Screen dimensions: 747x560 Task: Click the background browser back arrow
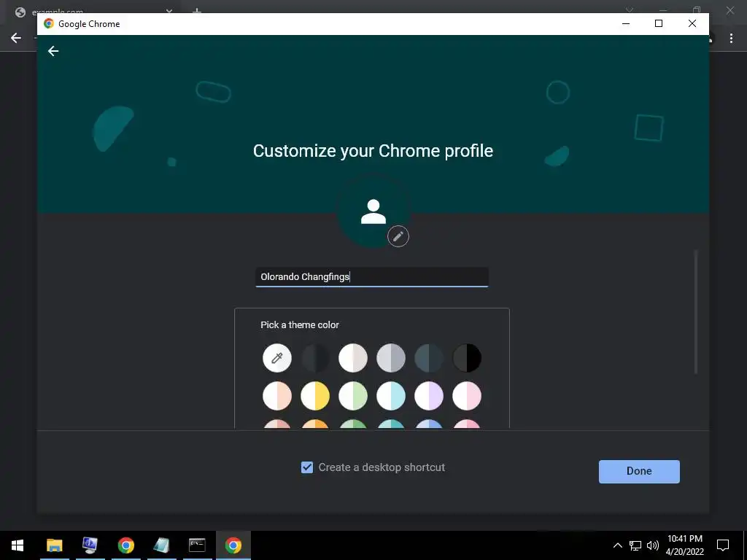(x=16, y=38)
